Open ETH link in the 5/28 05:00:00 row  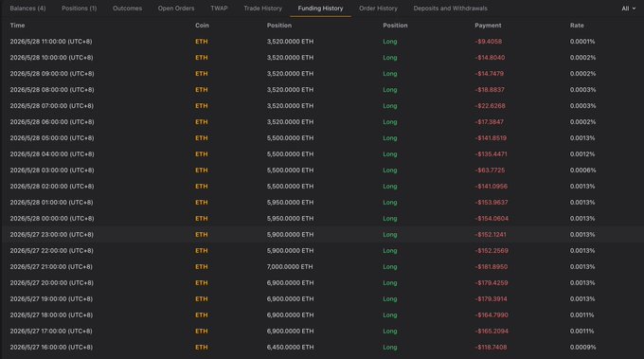point(201,138)
